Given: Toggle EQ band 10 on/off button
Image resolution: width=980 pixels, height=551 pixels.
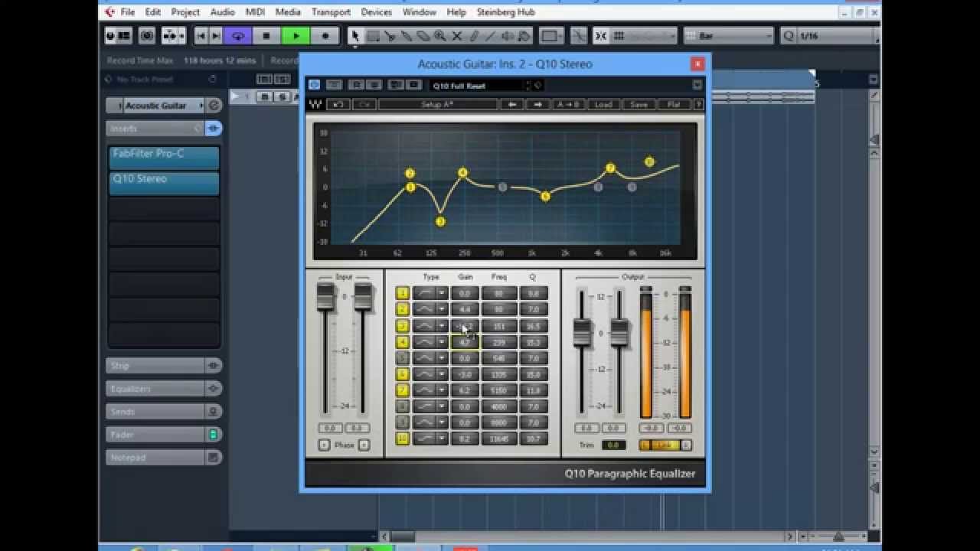Looking at the screenshot, I should pyautogui.click(x=402, y=439).
